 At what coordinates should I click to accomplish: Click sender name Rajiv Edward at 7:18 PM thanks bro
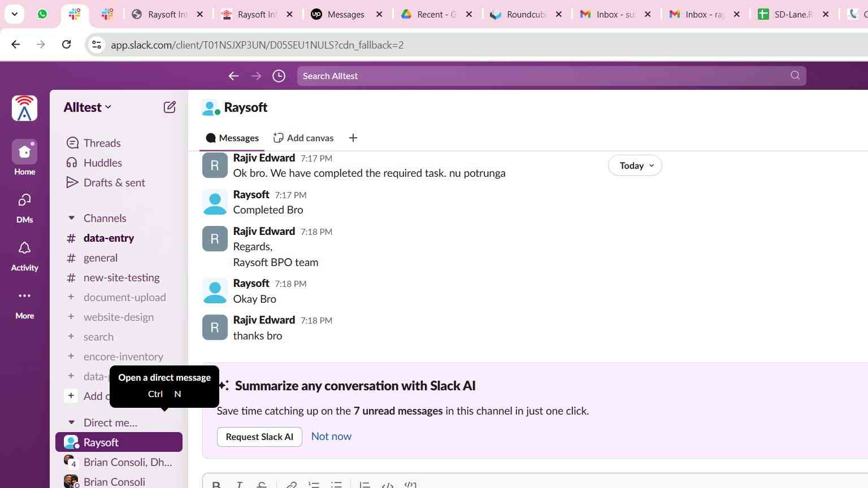264,320
